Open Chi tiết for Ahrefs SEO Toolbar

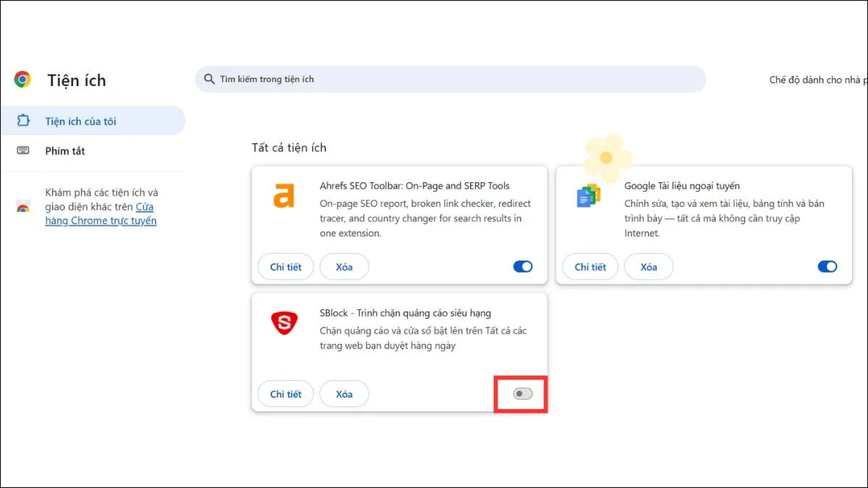286,267
